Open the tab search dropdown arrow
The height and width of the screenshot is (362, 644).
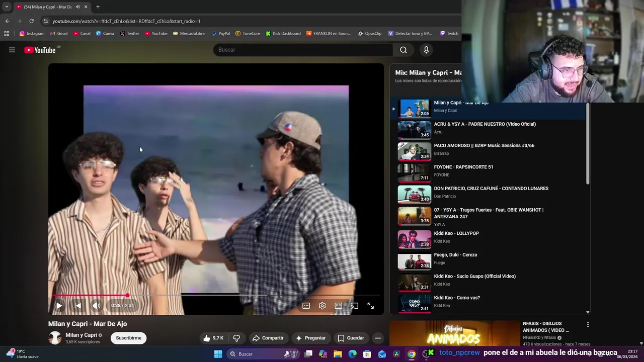pos(7,7)
